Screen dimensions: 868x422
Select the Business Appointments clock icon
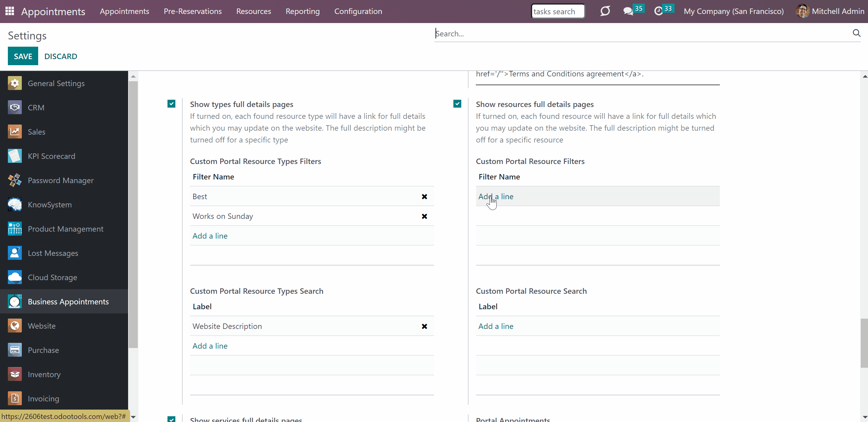tap(15, 302)
